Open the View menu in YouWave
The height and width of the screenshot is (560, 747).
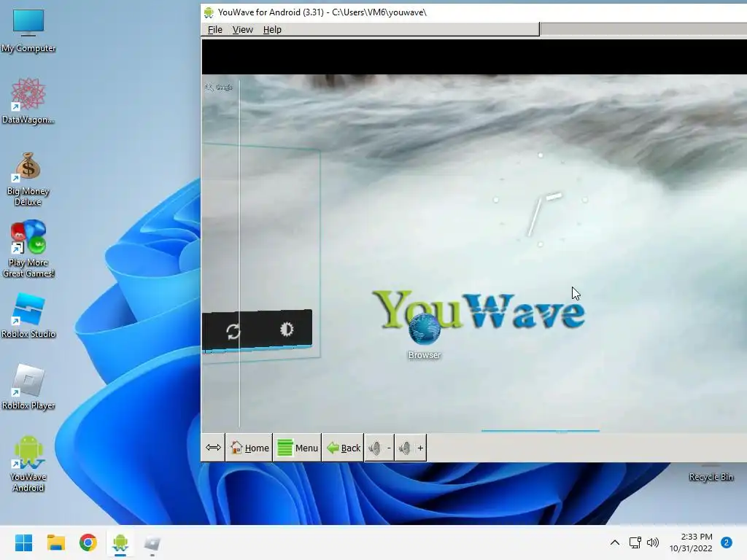pyautogui.click(x=242, y=29)
